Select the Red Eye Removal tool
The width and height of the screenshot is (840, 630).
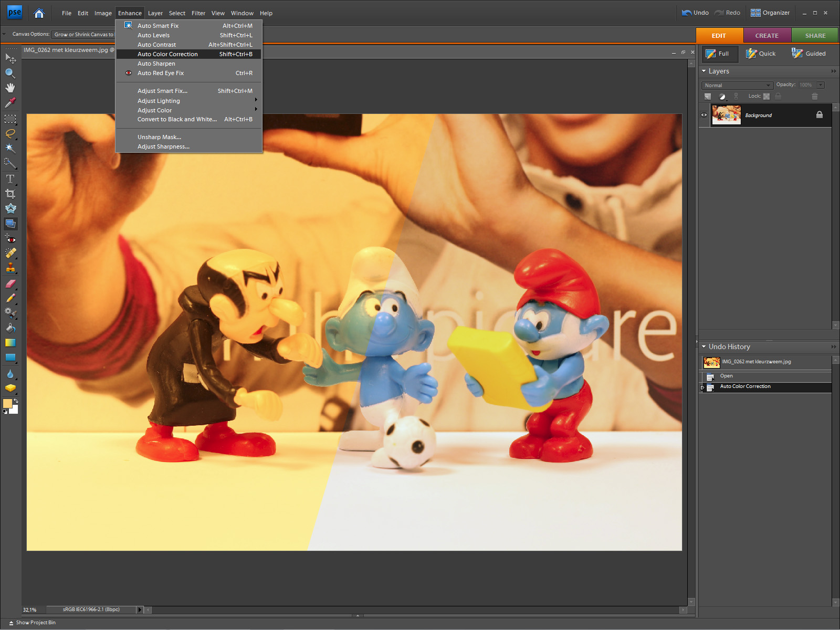point(10,239)
